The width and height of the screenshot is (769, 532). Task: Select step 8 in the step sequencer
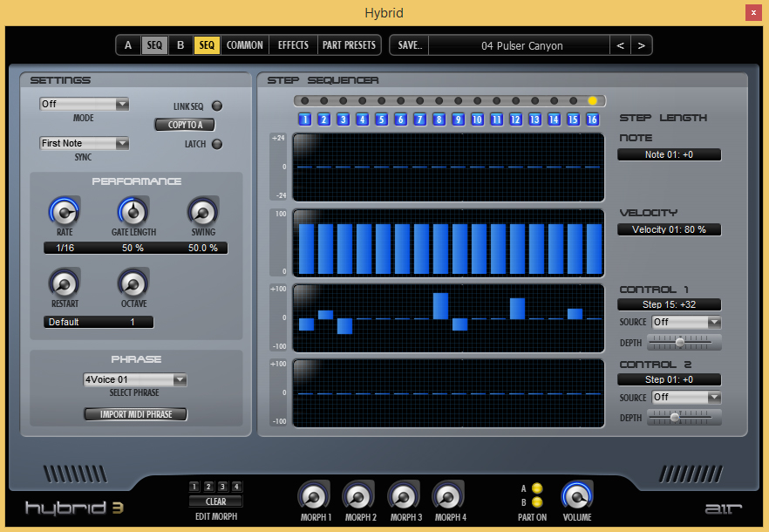(x=439, y=119)
